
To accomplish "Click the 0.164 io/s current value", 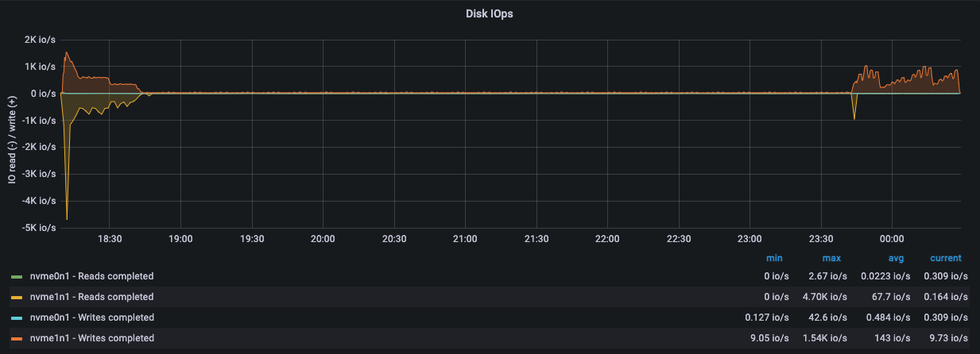I will click(946, 297).
